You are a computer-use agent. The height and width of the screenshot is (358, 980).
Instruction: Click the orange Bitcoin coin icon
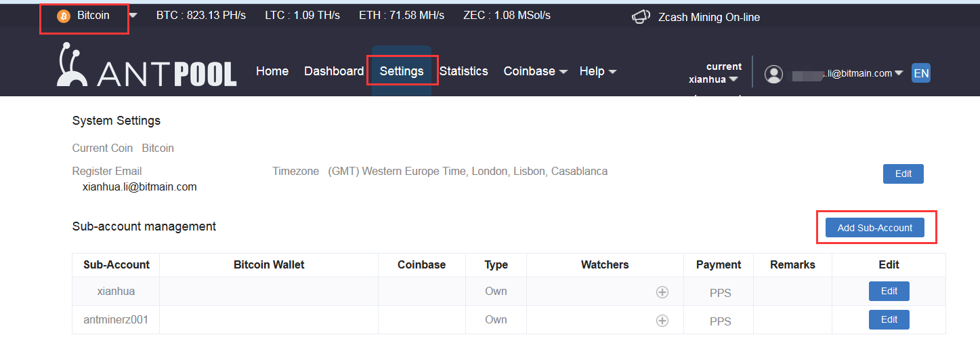coord(64,16)
